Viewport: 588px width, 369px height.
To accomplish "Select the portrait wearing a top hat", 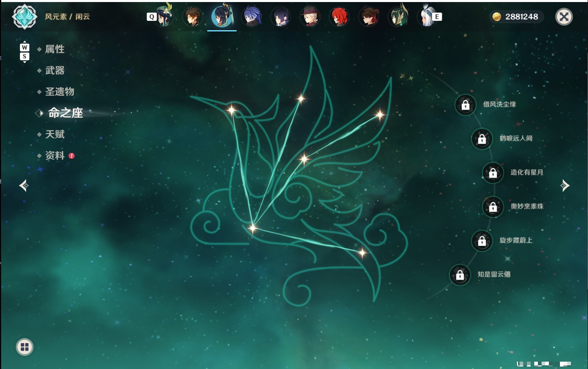I will pyautogui.click(x=310, y=17).
